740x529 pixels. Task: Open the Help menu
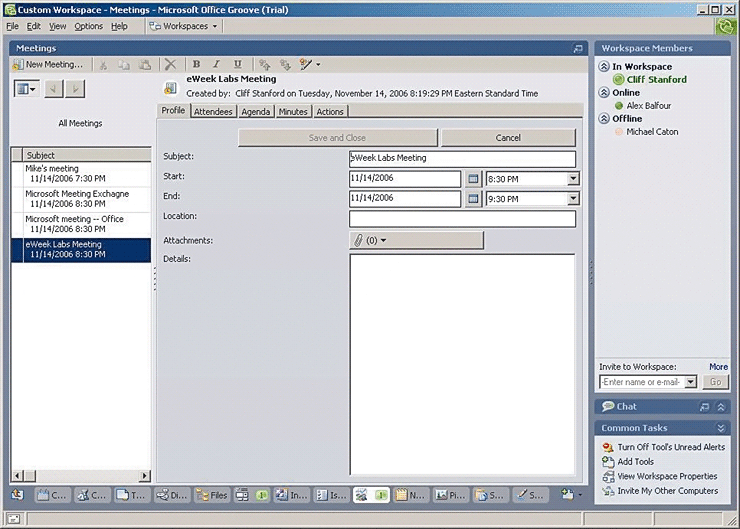coord(119,26)
